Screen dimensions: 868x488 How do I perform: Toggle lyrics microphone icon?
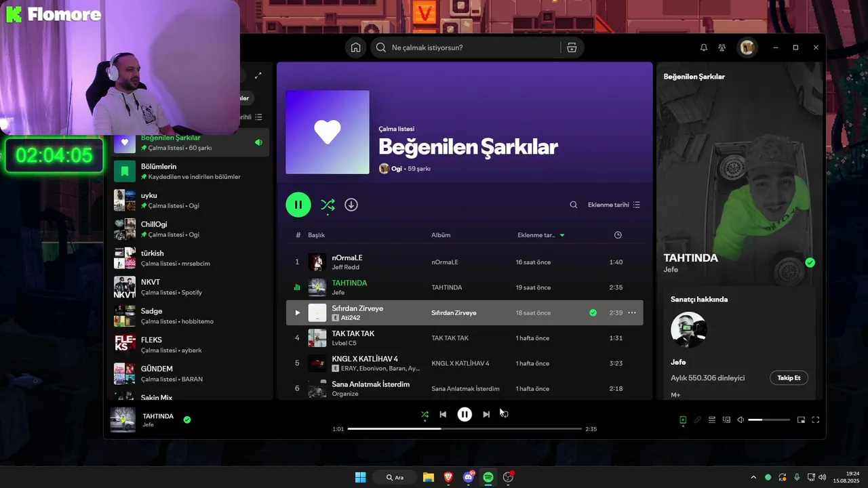coord(697,420)
